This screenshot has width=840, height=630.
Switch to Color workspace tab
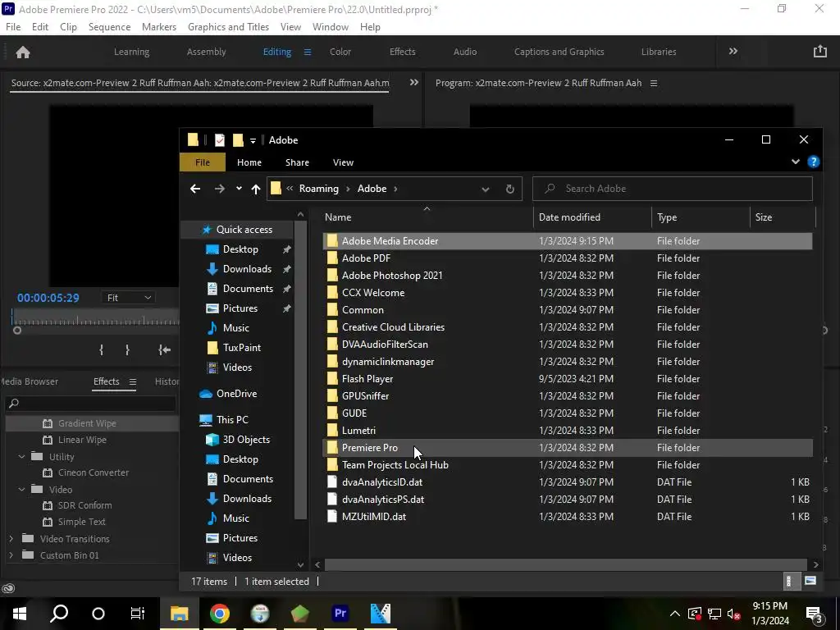point(340,52)
